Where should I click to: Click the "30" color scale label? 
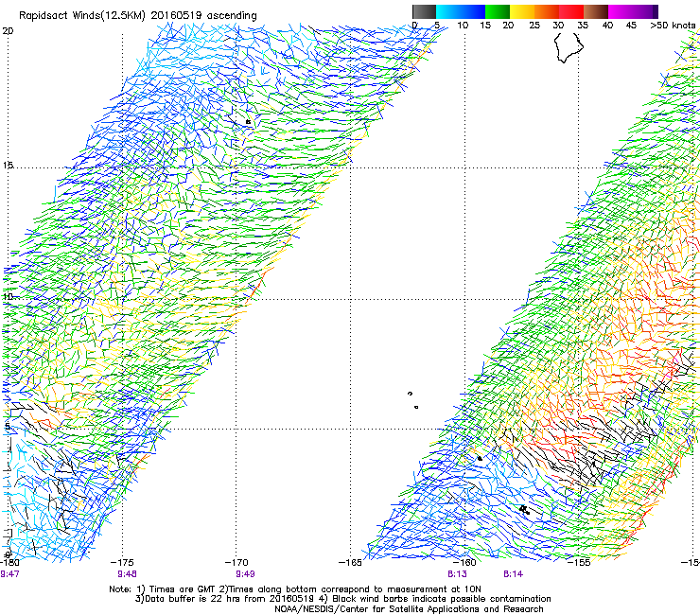558,26
